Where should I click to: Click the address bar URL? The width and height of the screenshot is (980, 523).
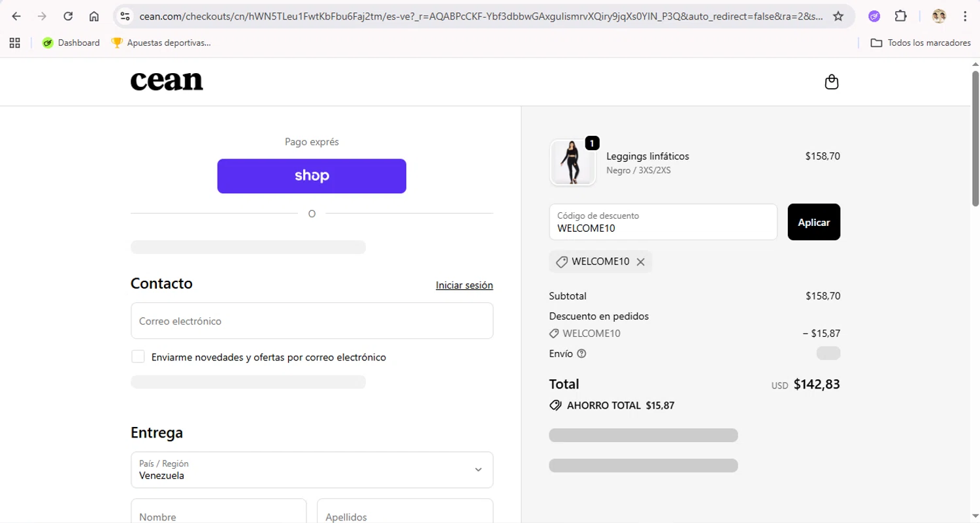(x=480, y=16)
